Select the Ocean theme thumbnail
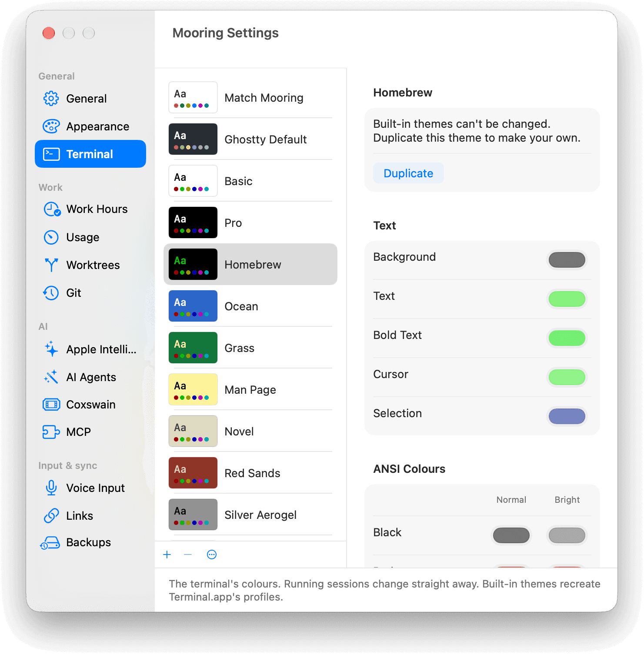Viewport: 644px width, 654px height. (x=193, y=306)
